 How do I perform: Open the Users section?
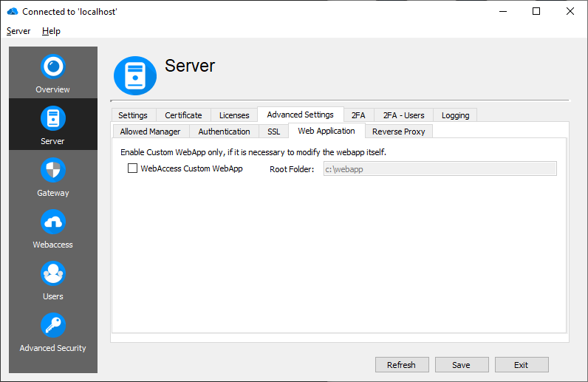pos(53,280)
